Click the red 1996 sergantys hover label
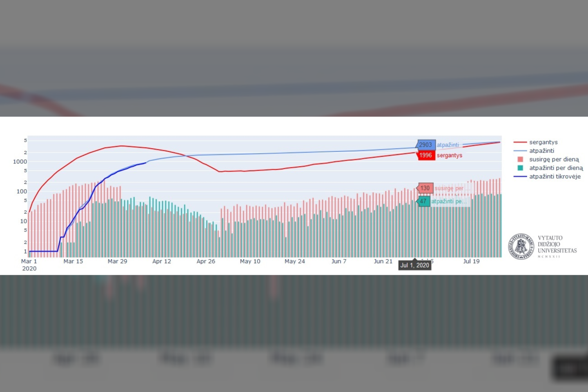The width and height of the screenshot is (588, 392). pos(425,155)
